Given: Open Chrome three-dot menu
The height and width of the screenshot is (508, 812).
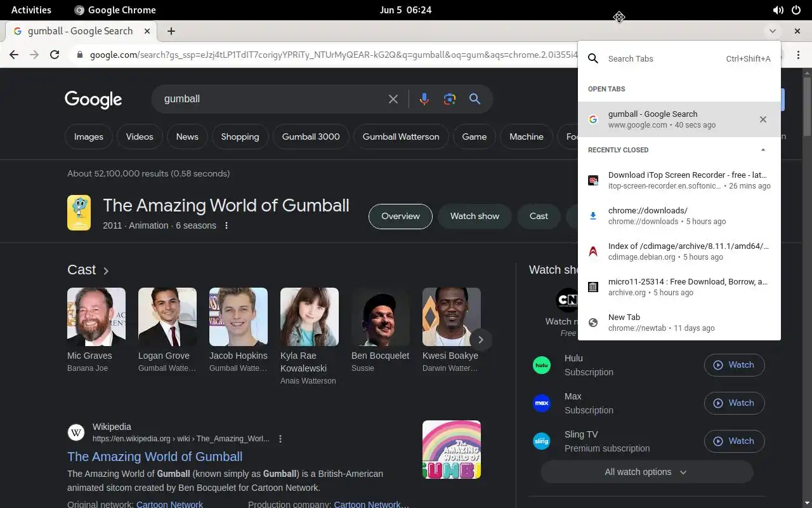Looking at the screenshot, I should pyautogui.click(x=798, y=55).
